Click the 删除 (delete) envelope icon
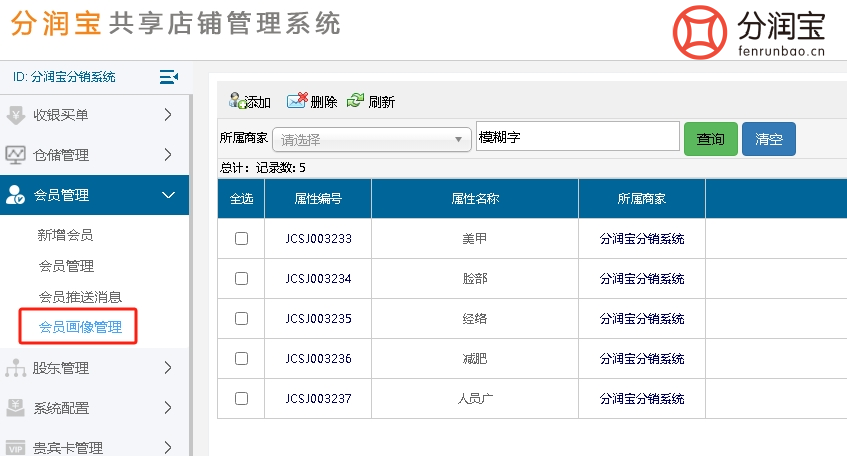Viewport: 847px width, 456px height. [296, 101]
